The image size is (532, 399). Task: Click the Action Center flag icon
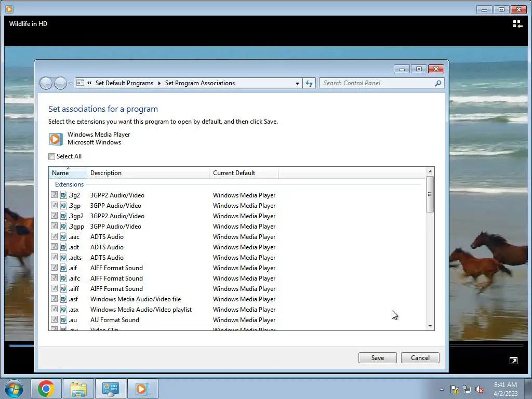[x=454, y=389]
